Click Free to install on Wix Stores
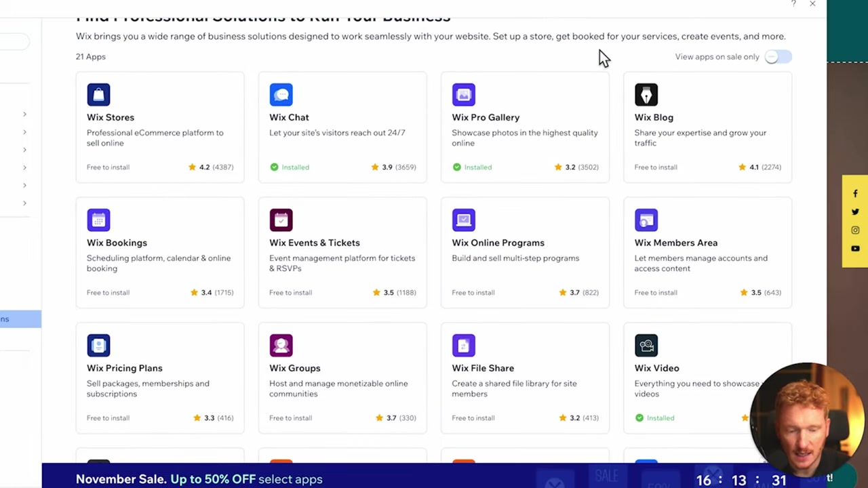The width and height of the screenshot is (868, 488). pyautogui.click(x=108, y=167)
